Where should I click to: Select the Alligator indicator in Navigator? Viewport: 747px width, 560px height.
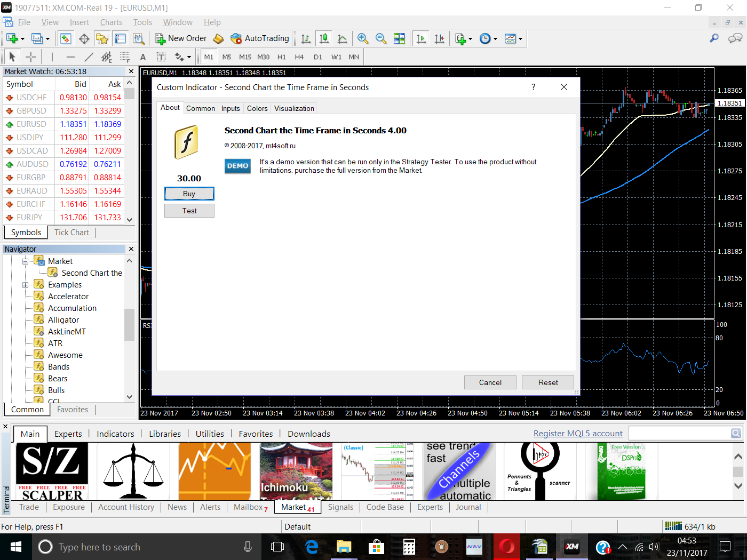pyautogui.click(x=63, y=320)
